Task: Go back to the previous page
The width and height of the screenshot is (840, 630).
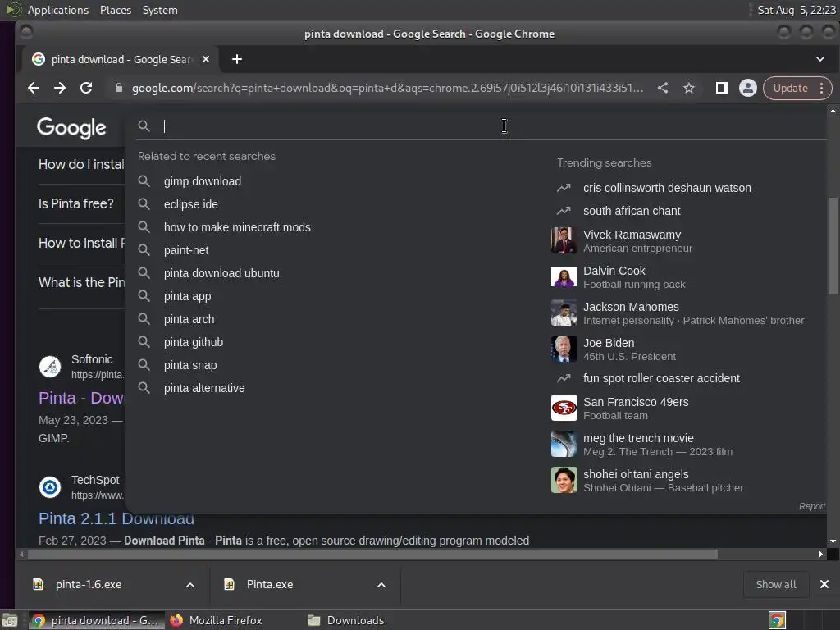Action: pos(33,88)
